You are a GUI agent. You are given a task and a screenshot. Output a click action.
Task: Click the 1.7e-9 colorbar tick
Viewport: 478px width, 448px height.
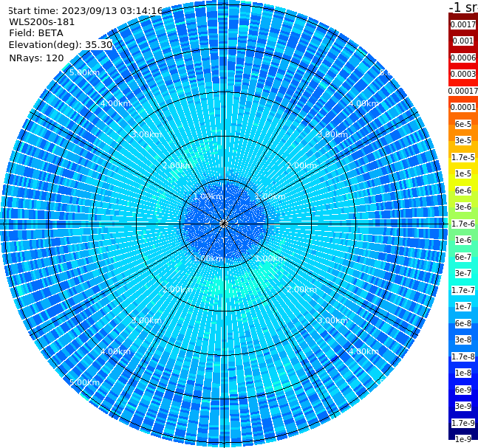click(x=463, y=423)
